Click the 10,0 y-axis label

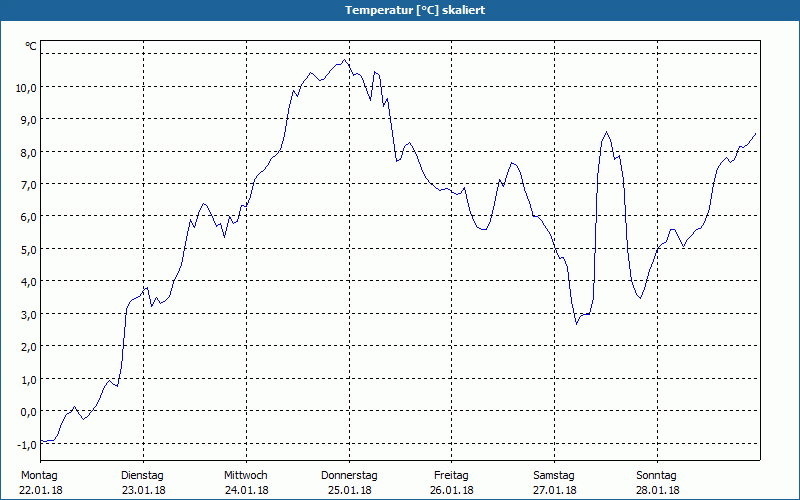[x=26, y=88]
